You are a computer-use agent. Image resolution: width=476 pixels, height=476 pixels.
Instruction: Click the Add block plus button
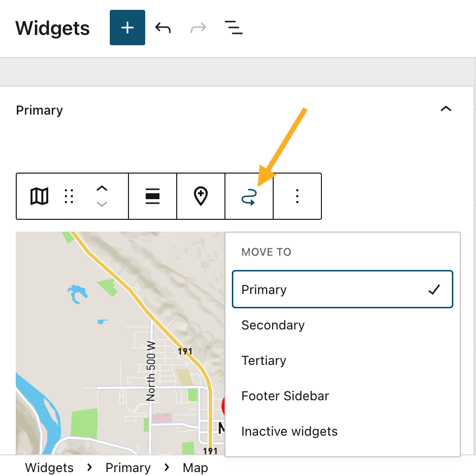pyautogui.click(x=127, y=28)
